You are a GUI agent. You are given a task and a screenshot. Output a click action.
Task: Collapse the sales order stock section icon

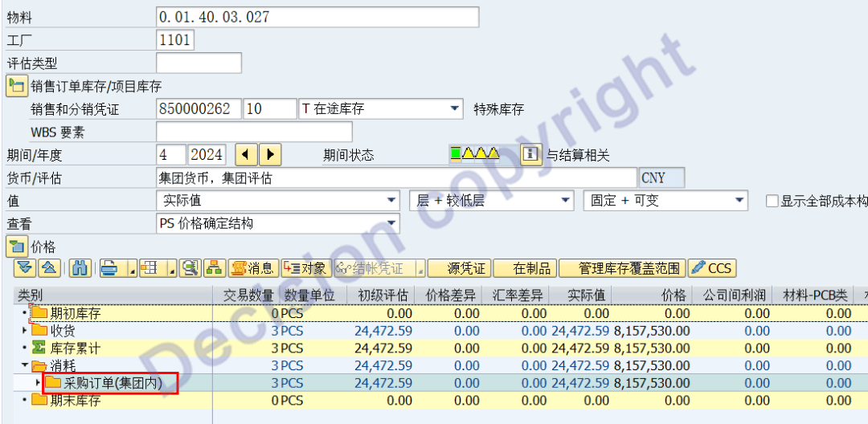coord(16,86)
